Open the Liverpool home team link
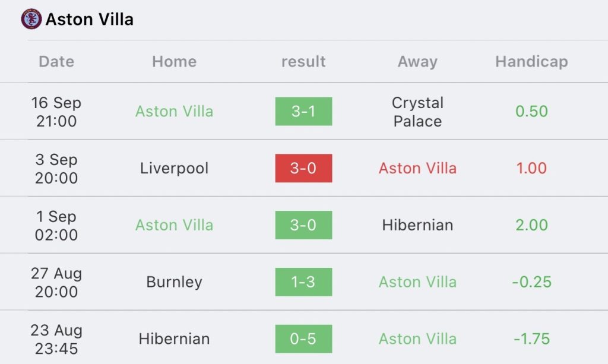The image size is (608, 364). tap(174, 168)
